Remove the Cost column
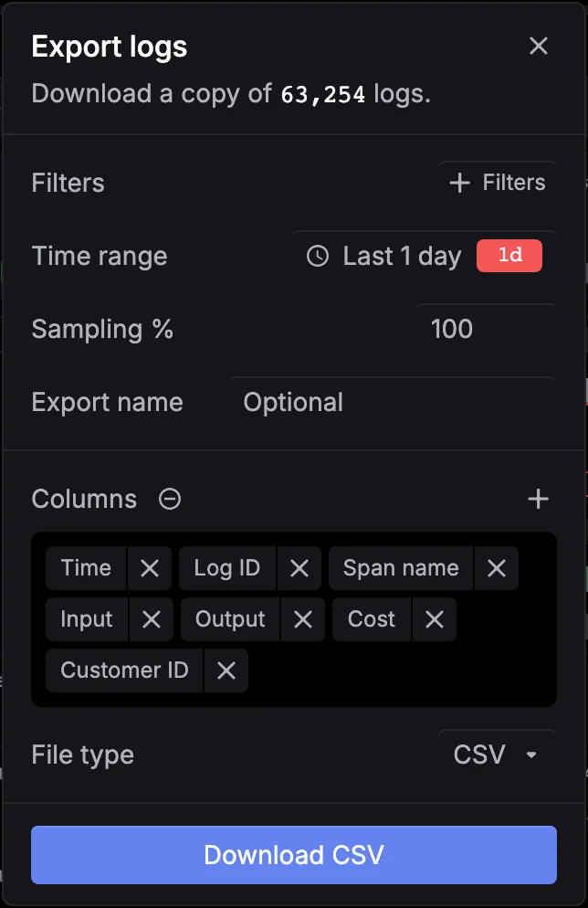The width and height of the screenshot is (588, 908). (434, 619)
